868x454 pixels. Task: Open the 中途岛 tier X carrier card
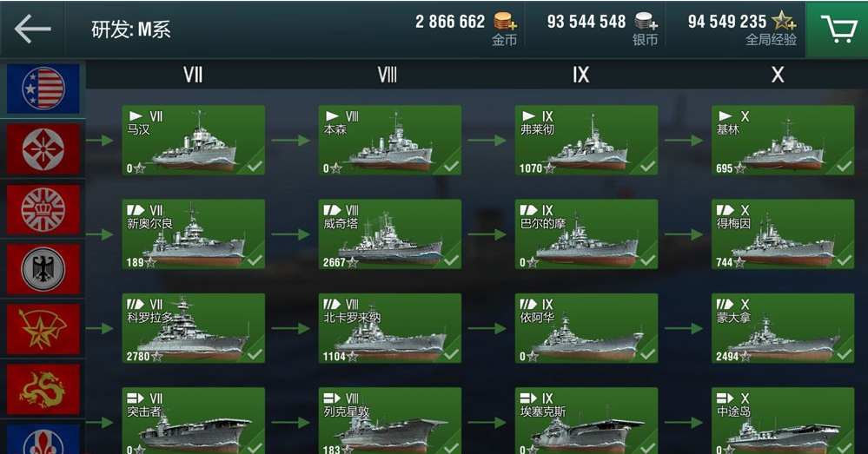pyautogui.click(x=783, y=421)
